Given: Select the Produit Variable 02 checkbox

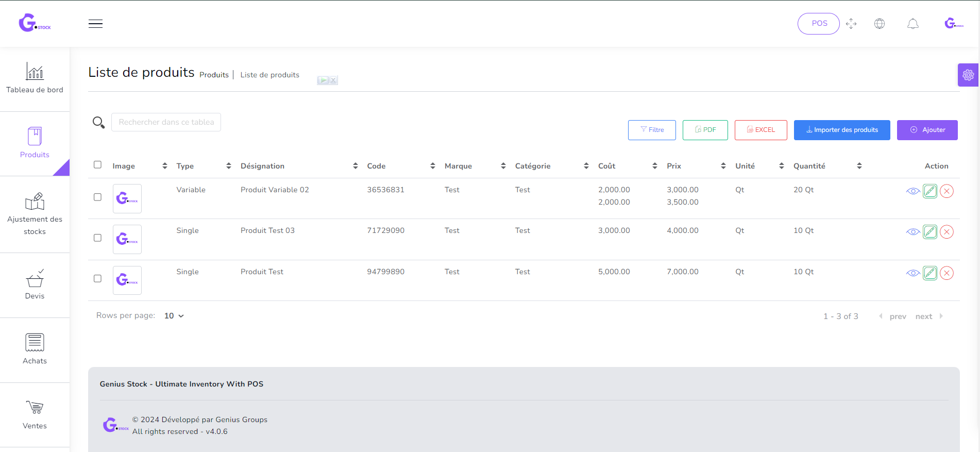Looking at the screenshot, I should pos(97,197).
